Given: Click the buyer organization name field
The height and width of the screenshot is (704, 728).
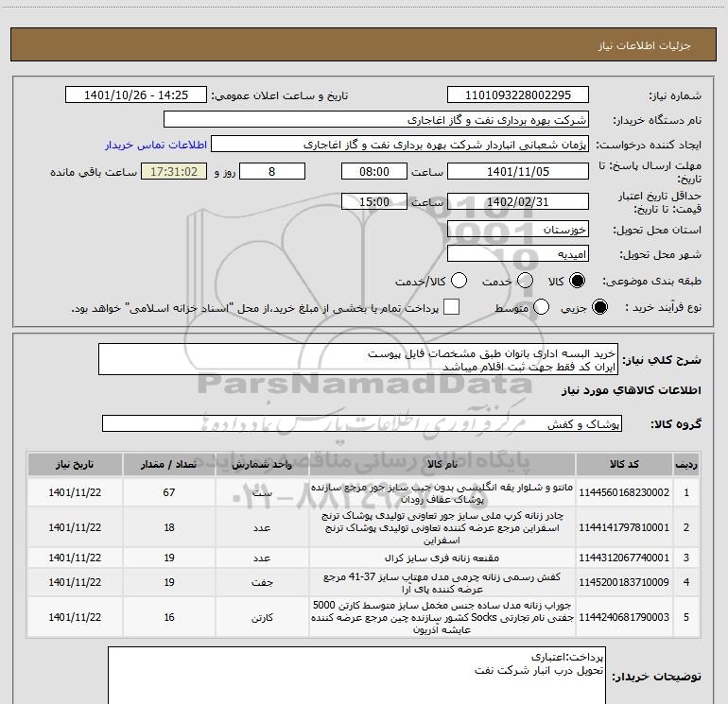Looking at the screenshot, I should (376, 120).
